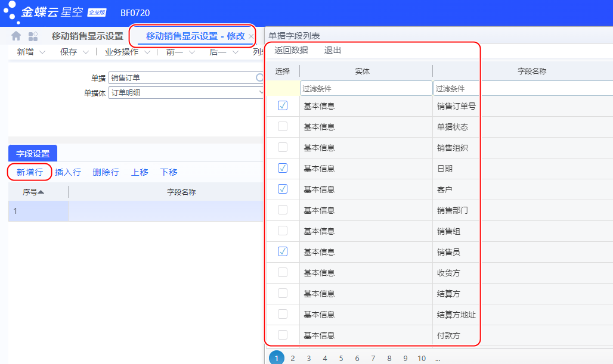
Task: Enable the 单据状态 checkbox
Action: [x=283, y=126]
